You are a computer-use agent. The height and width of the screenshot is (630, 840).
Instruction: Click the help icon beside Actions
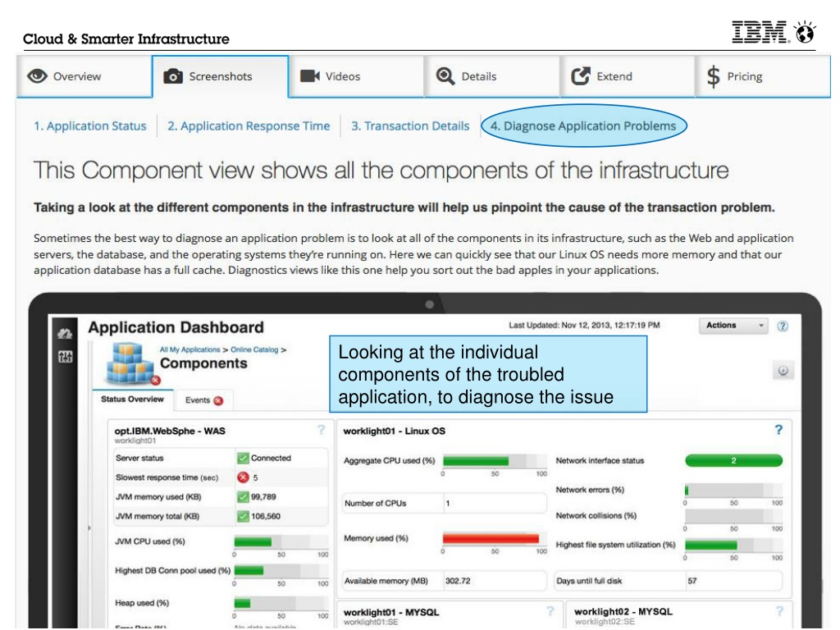[783, 326]
